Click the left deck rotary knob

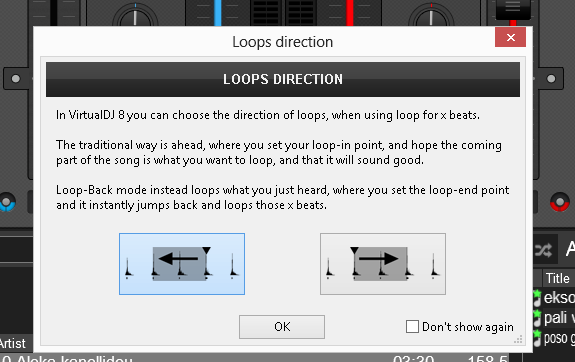pyautogui.click(x=135, y=16)
